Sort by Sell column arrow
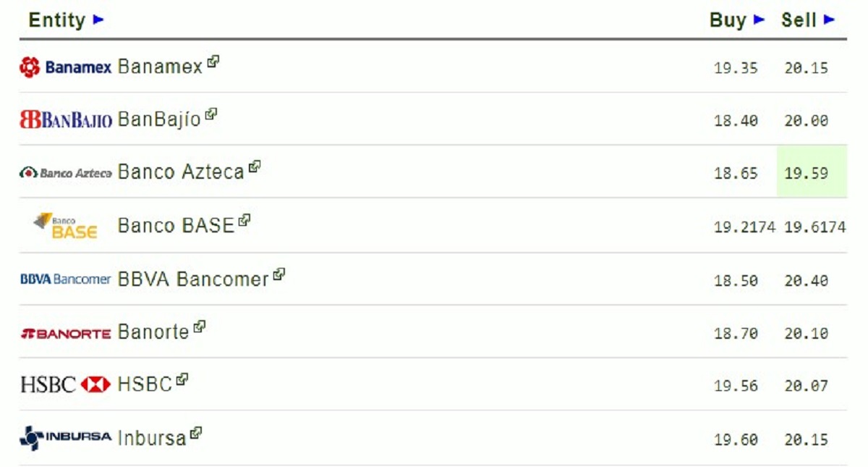This screenshot has width=868, height=467. 830,20
